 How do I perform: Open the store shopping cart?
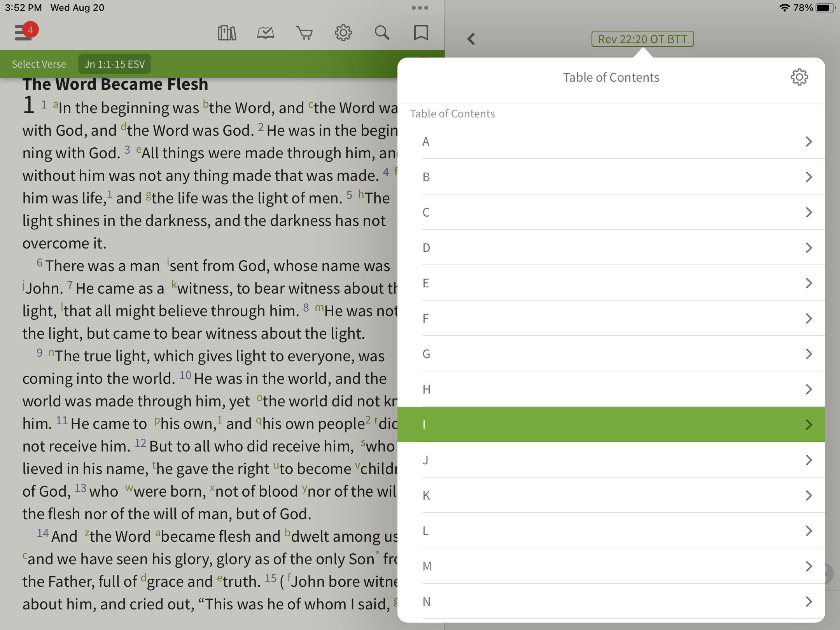tap(304, 33)
